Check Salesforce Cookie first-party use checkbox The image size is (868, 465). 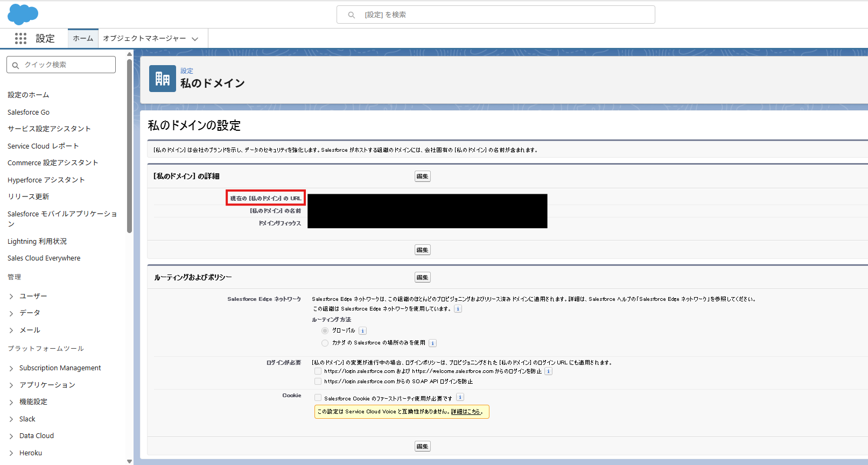coord(318,398)
